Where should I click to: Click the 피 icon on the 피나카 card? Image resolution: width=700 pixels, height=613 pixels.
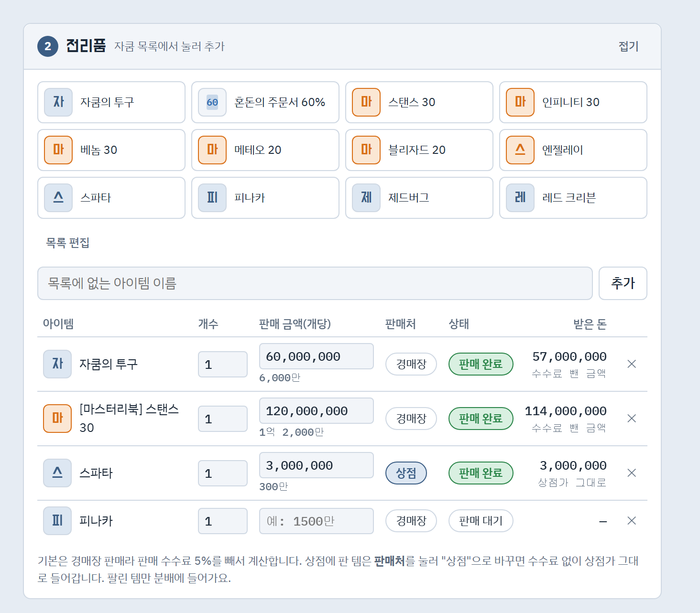212,198
